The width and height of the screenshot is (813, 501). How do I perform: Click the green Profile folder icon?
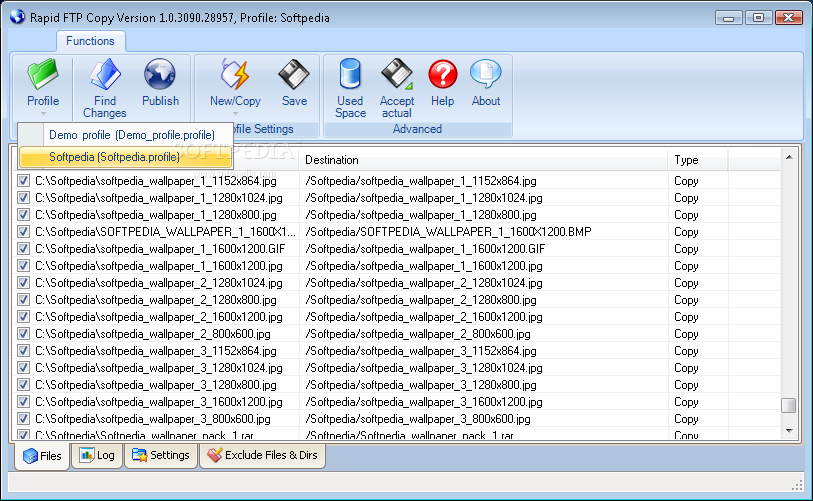43,74
